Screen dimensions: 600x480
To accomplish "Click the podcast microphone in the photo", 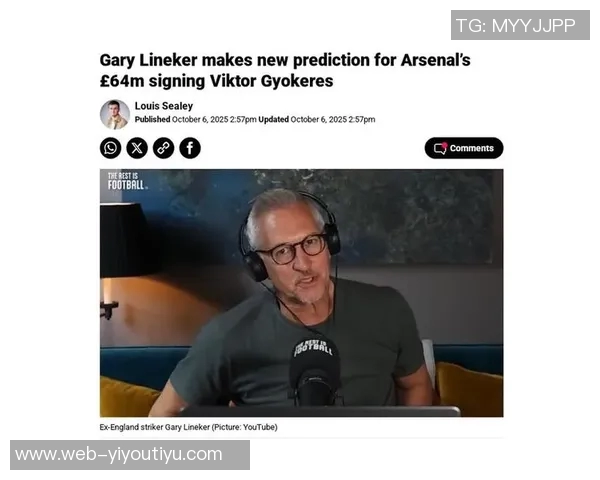I will [x=315, y=371].
